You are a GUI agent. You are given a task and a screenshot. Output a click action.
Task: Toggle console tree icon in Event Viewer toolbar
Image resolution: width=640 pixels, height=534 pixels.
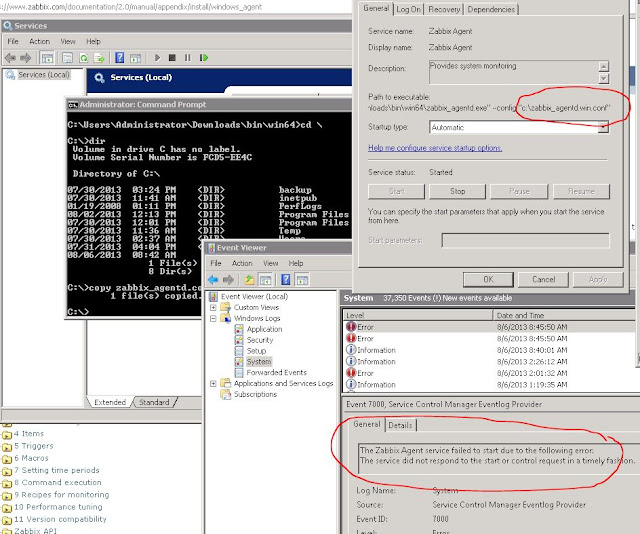(265, 280)
